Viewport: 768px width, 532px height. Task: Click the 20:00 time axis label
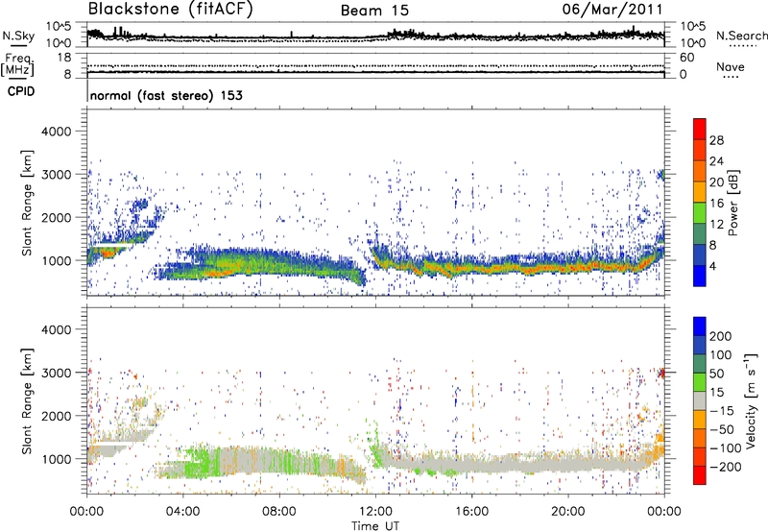[567, 512]
